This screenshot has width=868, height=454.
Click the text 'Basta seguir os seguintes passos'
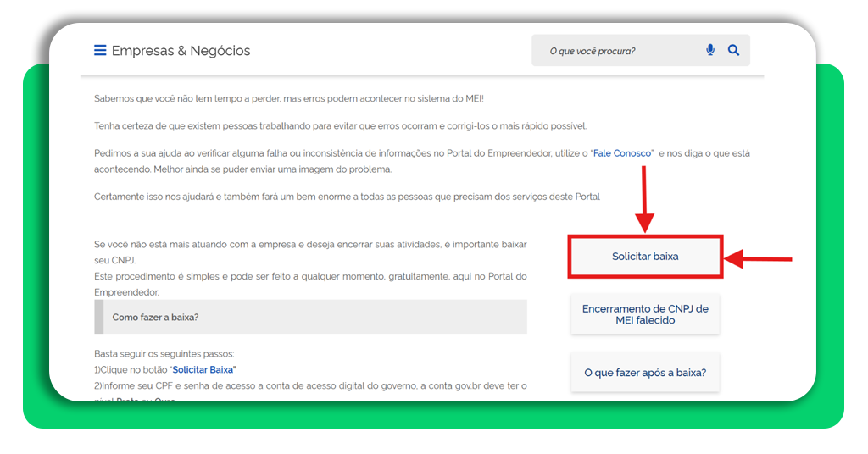click(164, 354)
